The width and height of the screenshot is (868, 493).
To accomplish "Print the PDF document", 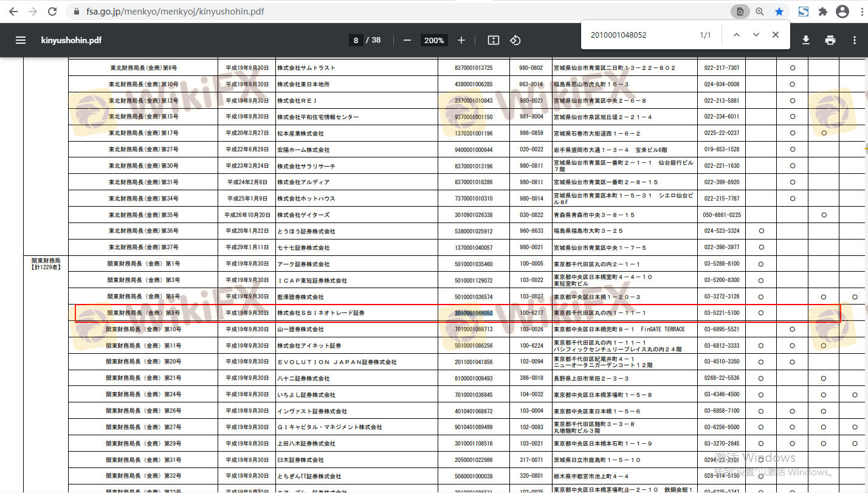I will [830, 40].
